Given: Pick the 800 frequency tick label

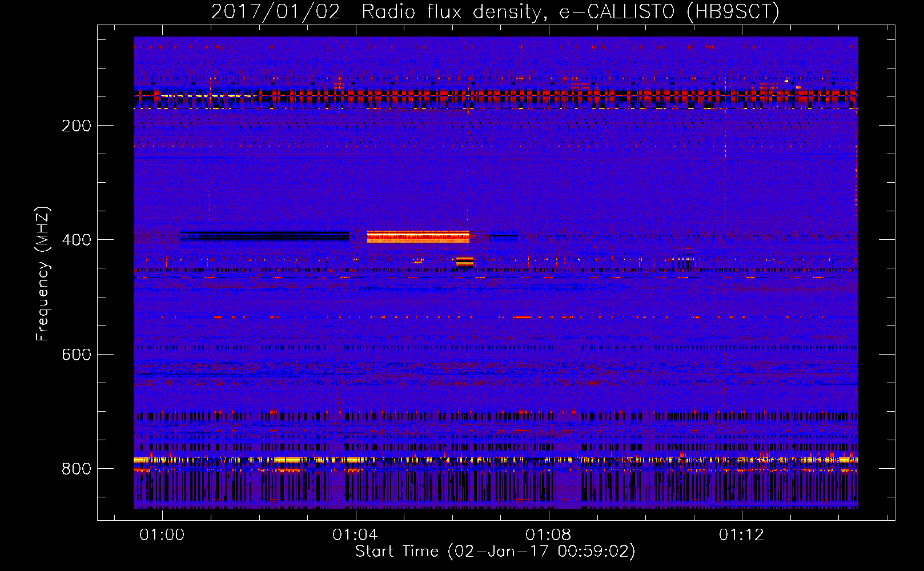Looking at the screenshot, I should (77, 469).
